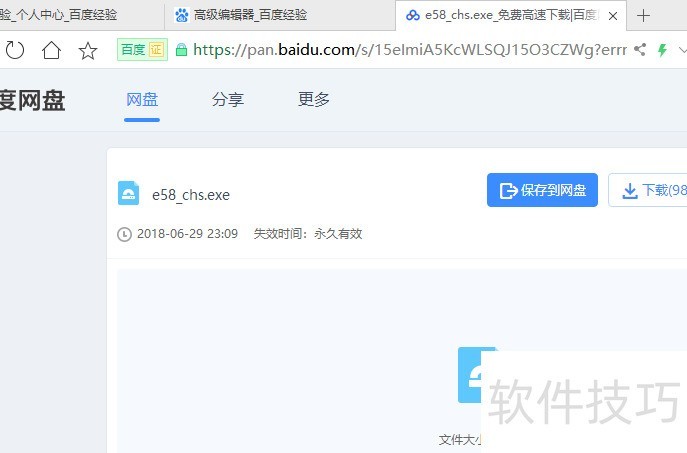Switch to 高级编辑器_百度经验 tab
This screenshot has width=687, height=453.
tap(280, 15)
